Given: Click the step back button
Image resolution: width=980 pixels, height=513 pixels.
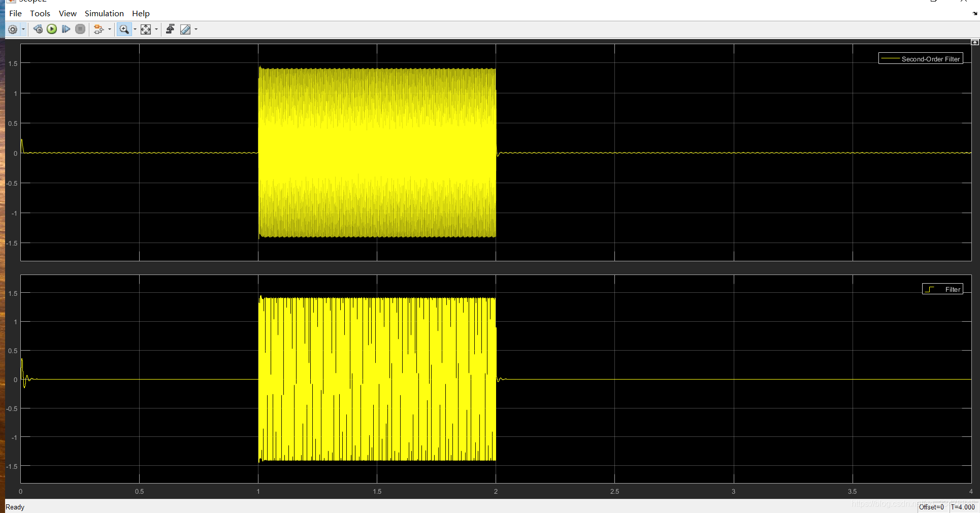Looking at the screenshot, I should point(38,29).
